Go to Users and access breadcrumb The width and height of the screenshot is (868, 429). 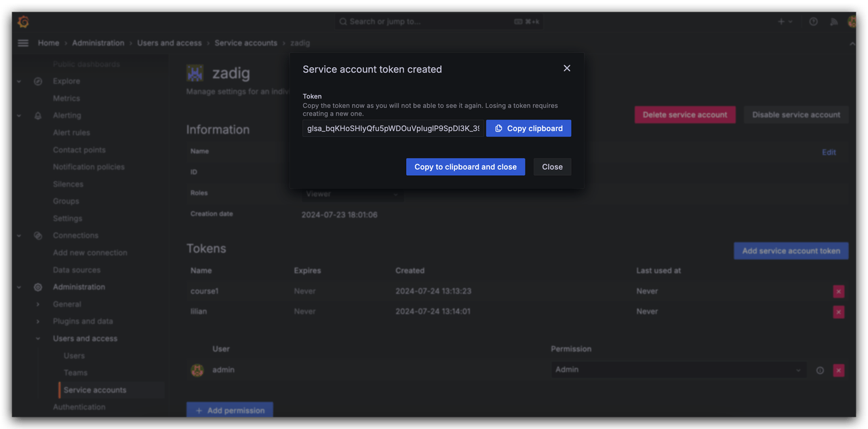pyautogui.click(x=170, y=43)
